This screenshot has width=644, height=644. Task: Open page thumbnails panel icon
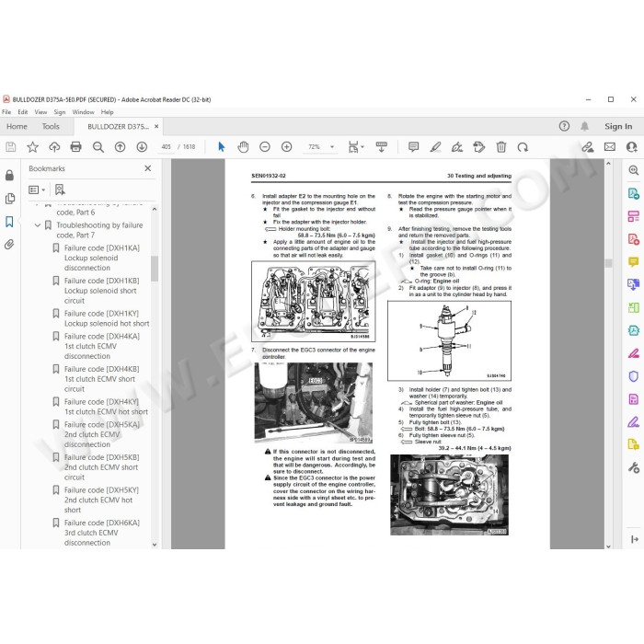click(x=9, y=199)
